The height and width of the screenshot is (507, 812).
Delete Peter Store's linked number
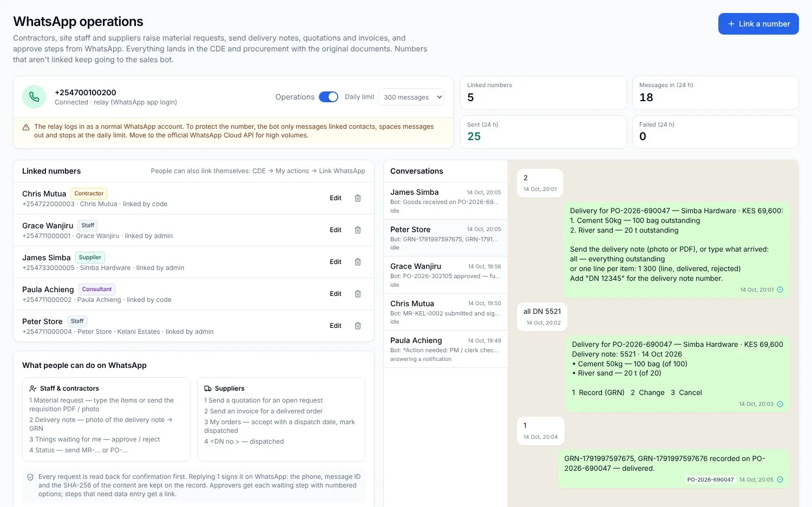click(x=358, y=326)
